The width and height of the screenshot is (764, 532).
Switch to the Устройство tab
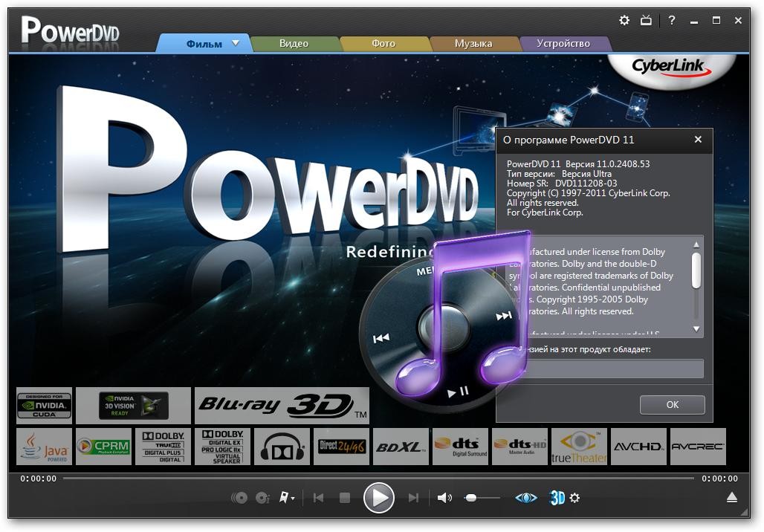tap(563, 43)
